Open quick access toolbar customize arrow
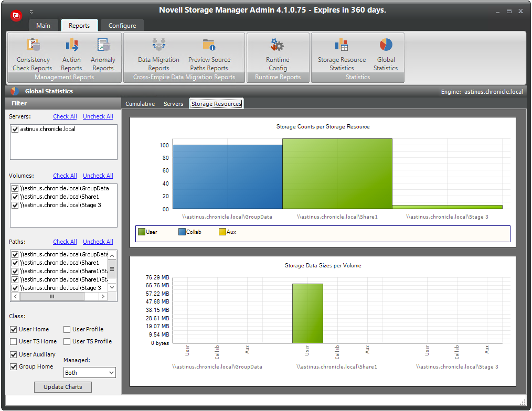 31,12
